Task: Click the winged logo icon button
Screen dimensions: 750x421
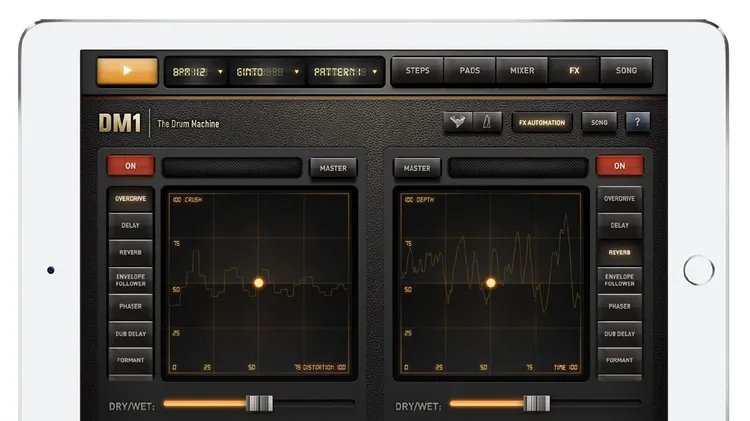Action: point(458,122)
